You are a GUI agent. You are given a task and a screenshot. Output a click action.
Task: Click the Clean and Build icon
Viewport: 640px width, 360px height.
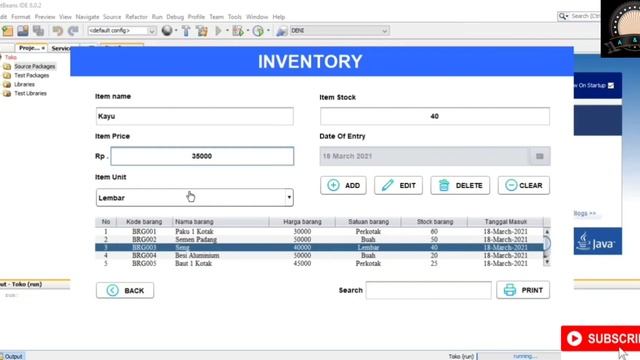(202, 31)
